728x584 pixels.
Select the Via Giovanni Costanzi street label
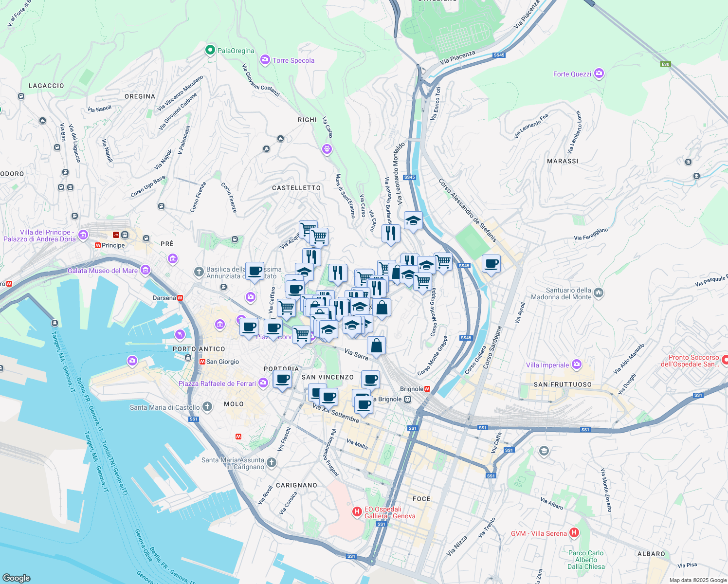pos(261,80)
